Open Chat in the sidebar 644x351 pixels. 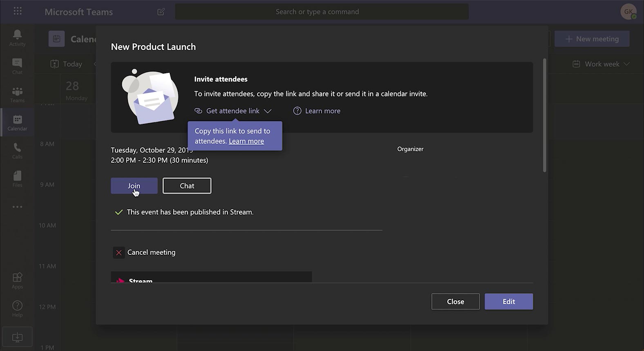point(17,66)
